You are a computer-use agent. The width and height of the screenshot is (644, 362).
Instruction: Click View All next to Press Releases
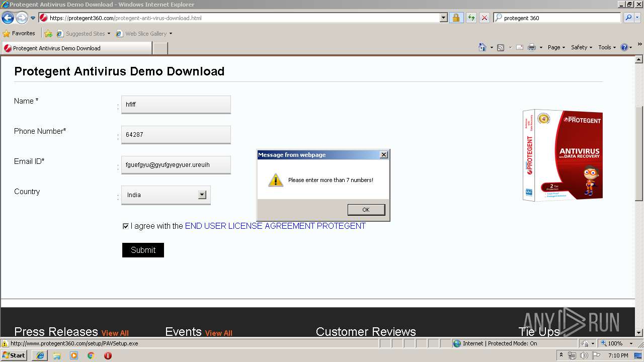click(x=115, y=333)
